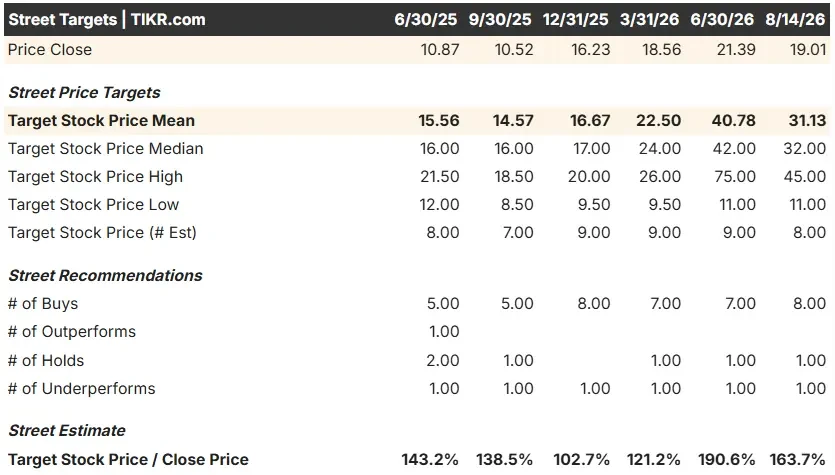Select the 3/31/26 column header
Image resolution: width=835 pixels, height=475 pixels.
coord(649,20)
